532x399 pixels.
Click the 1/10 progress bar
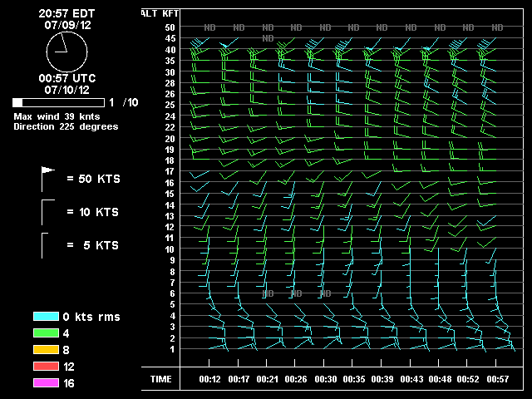pyautogui.click(x=58, y=102)
